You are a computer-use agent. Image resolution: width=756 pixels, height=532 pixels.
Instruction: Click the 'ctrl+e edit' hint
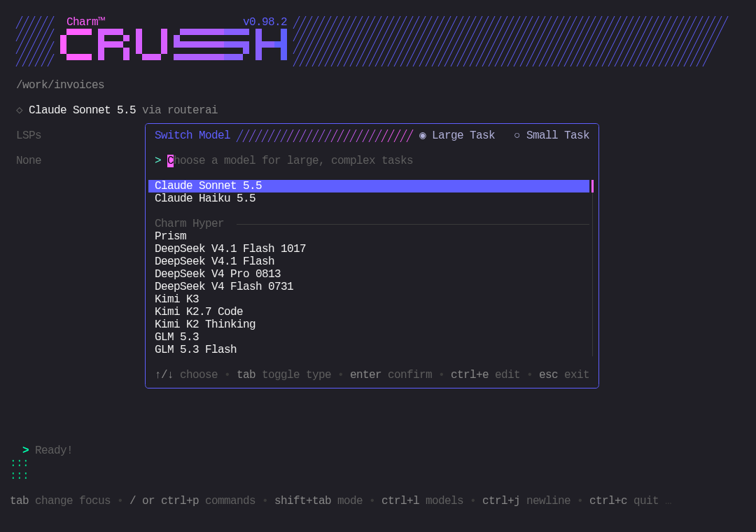tap(486, 374)
